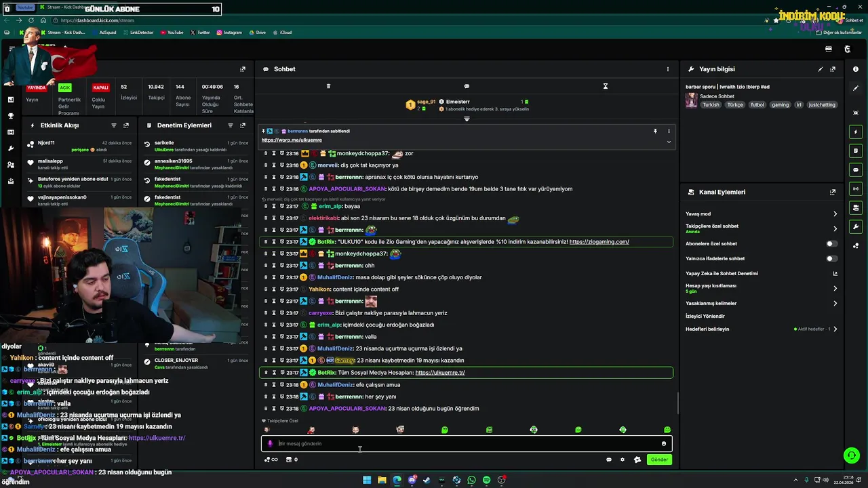
Task: Open pinned message three-dot options
Action: [669, 131]
